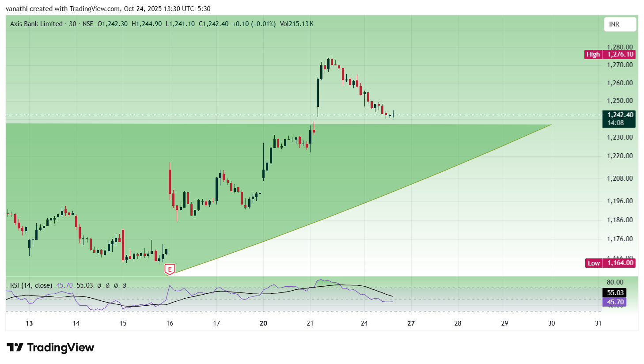Click the 1,176.00 price scale label

[620, 239]
